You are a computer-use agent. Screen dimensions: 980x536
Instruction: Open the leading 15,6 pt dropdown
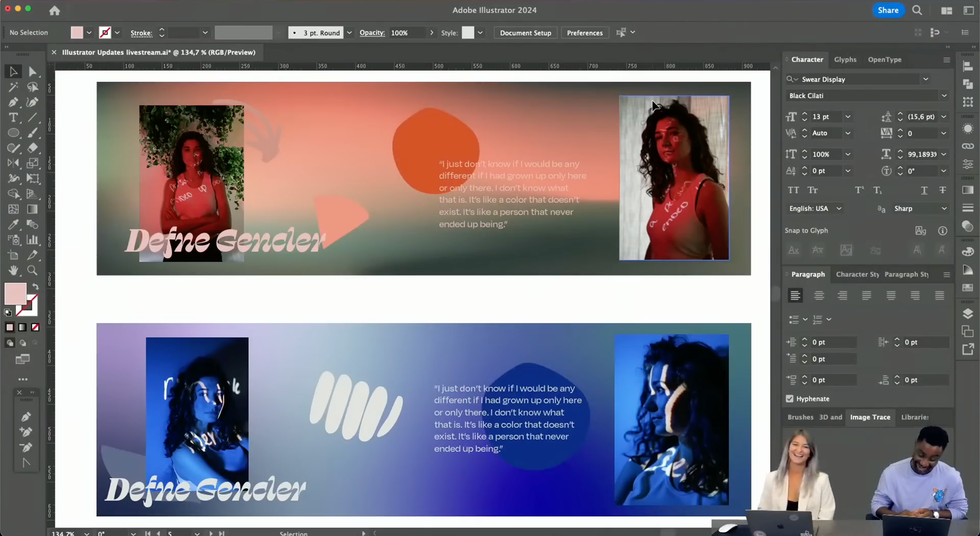tap(943, 117)
